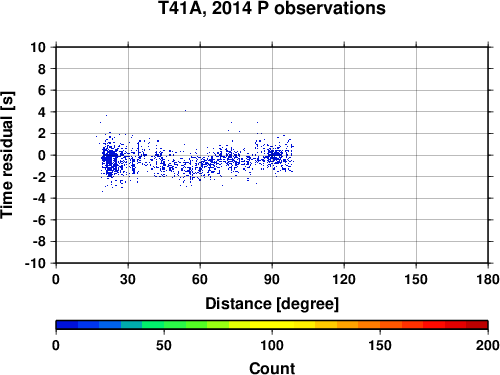This screenshot has height=375, width=500.
Task: Click the y-axis tick label '10' at top
Action: 38,47
